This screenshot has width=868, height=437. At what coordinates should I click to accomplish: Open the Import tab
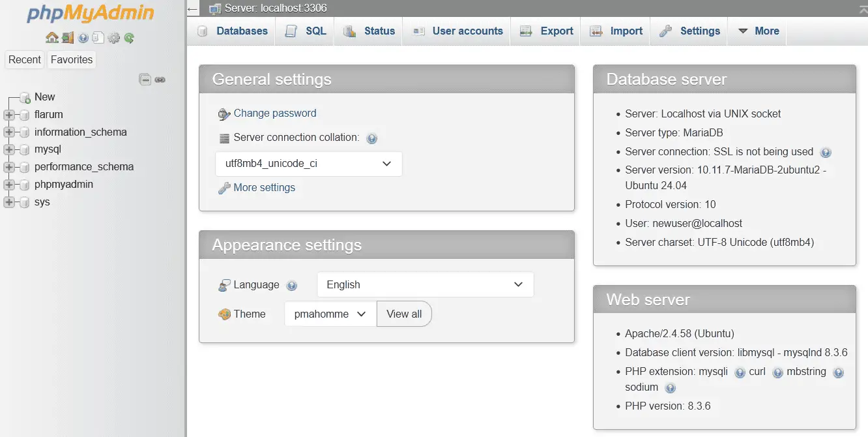point(616,31)
